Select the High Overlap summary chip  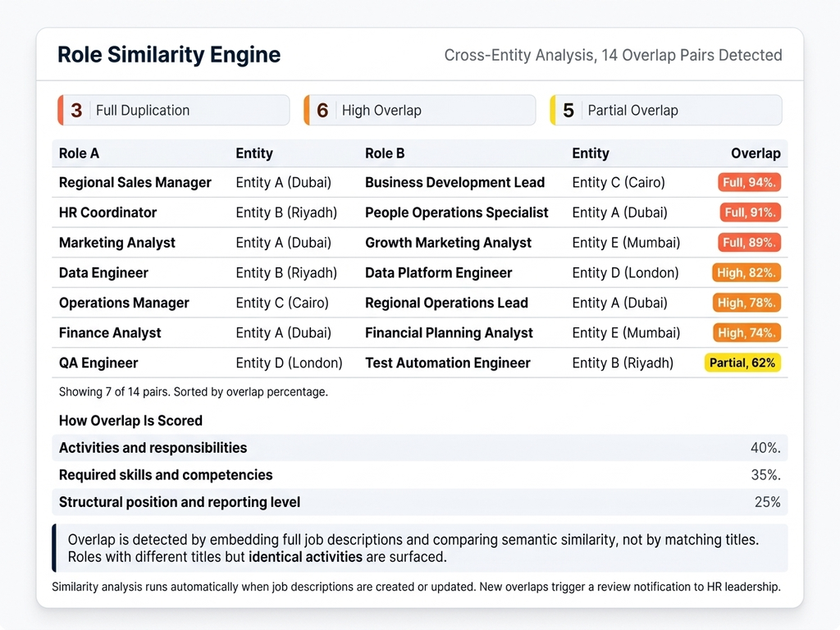click(x=419, y=110)
